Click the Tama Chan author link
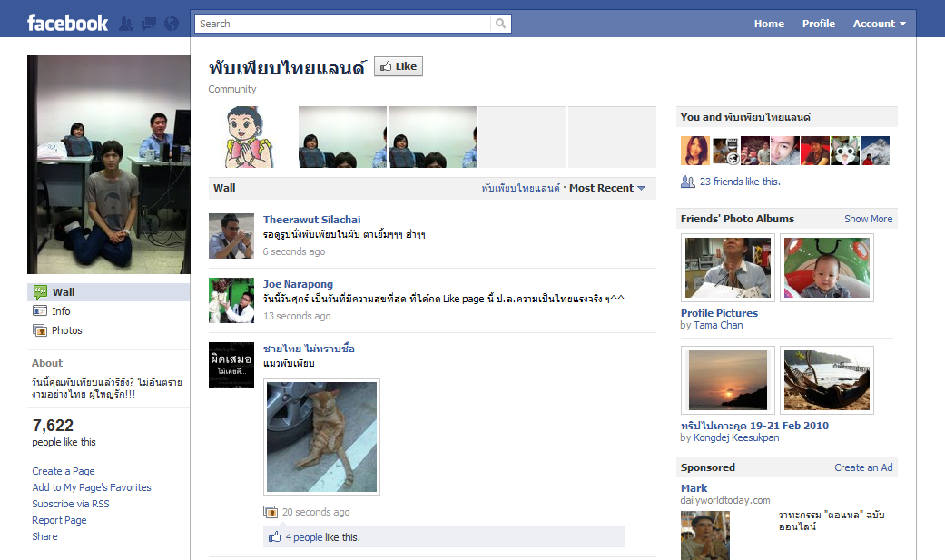This screenshot has height=560, width=945. (x=718, y=325)
